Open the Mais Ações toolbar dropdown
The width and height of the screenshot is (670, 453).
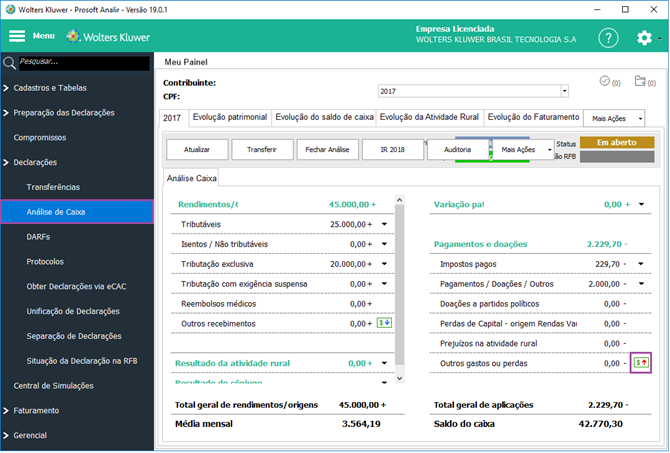click(x=550, y=150)
